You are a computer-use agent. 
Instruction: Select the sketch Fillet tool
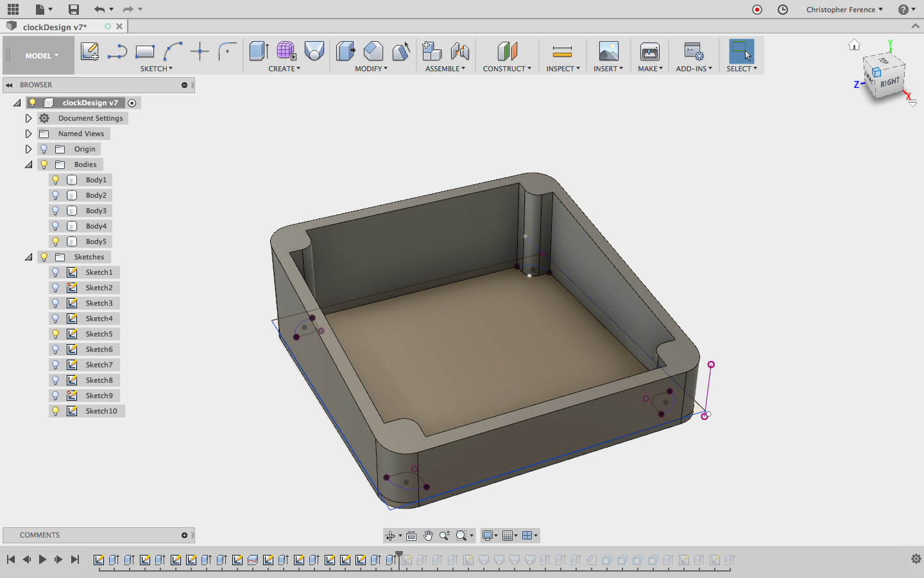(227, 51)
